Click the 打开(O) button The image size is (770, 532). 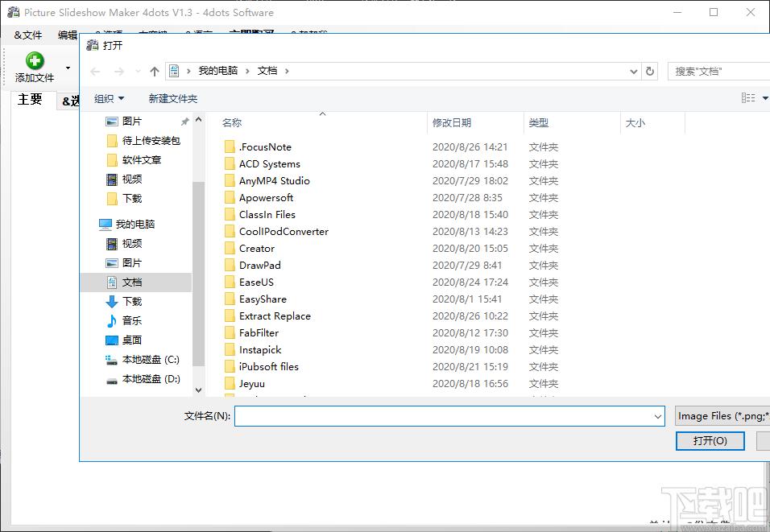710,441
